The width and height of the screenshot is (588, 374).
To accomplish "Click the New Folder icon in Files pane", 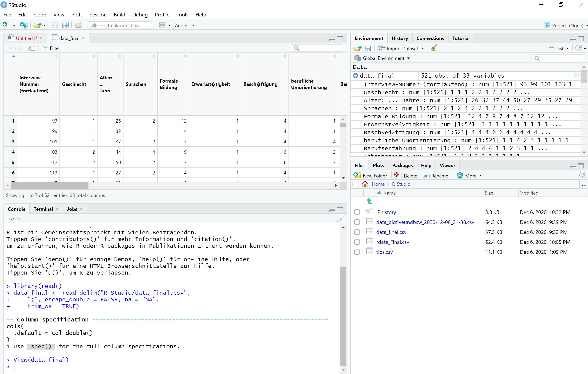I will pos(357,175).
